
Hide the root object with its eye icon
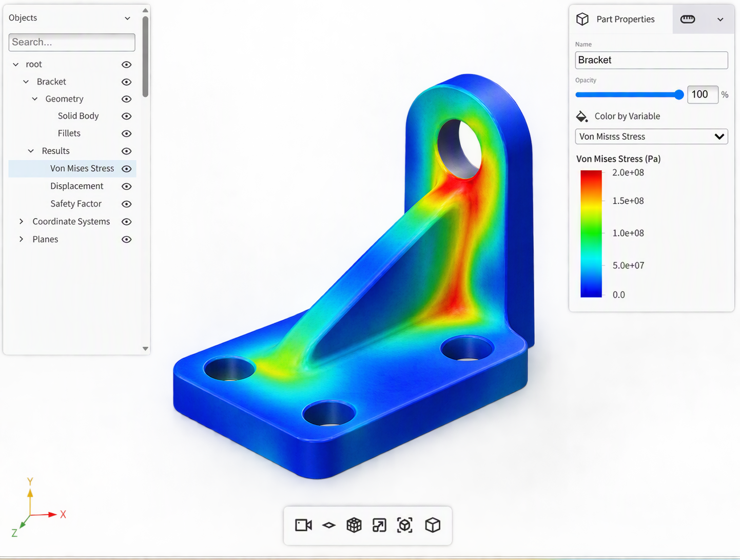pos(127,65)
